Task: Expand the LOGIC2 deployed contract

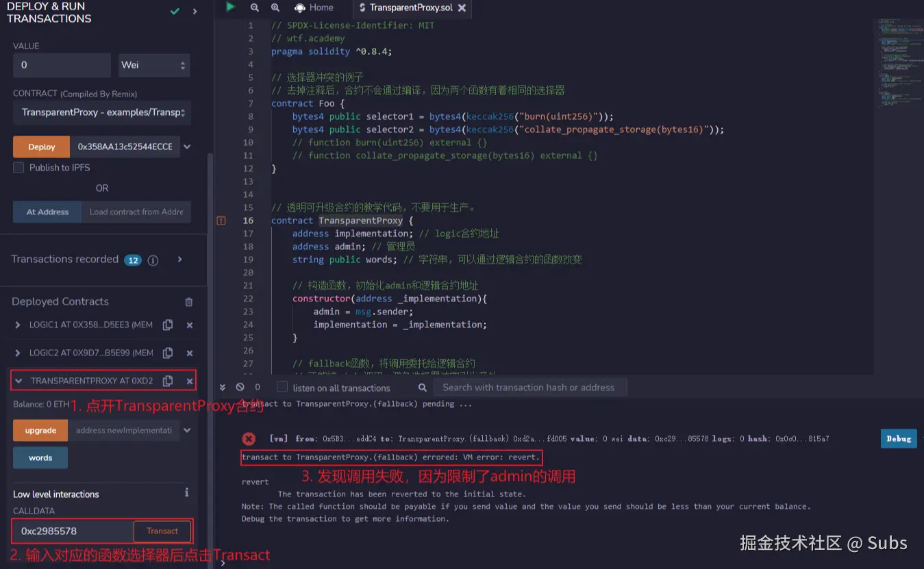Action: click(18, 353)
